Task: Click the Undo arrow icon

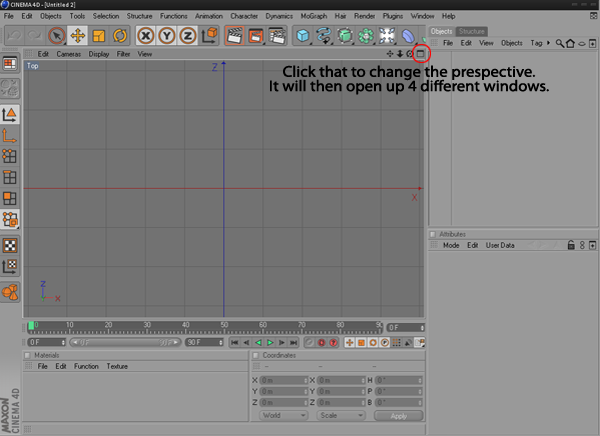Action: pyautogui.click(x=15, y=36)
